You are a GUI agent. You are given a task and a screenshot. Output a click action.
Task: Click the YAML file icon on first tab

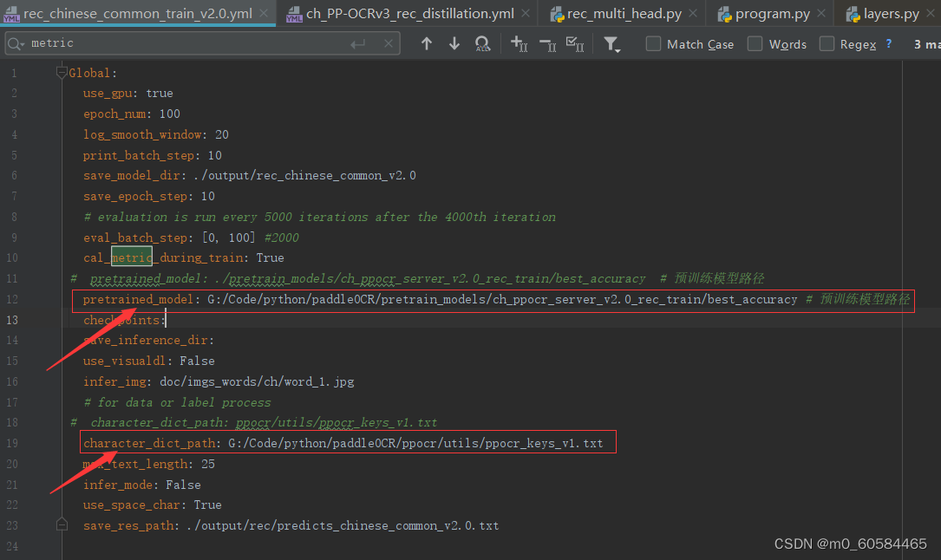tap(12, 13)
